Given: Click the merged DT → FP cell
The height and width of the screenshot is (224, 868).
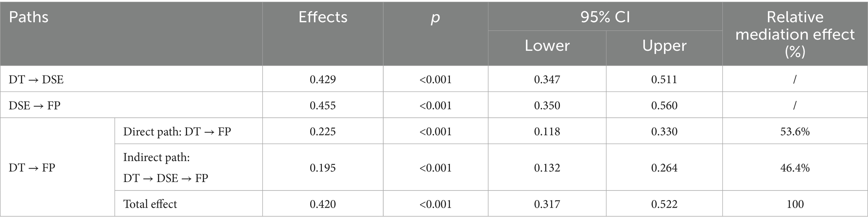Looking at the screenshot, I should tap(32, 168).
